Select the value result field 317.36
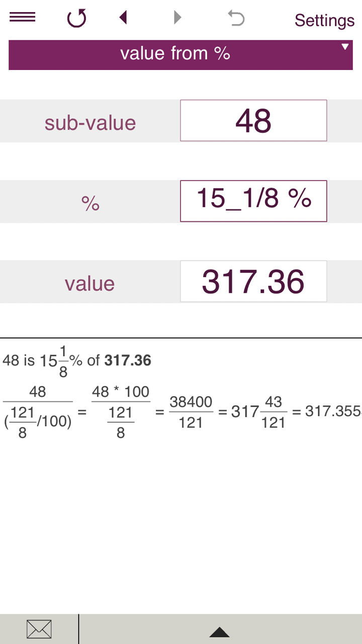The height and width of the screenshot is (644, 362). (253, 281)
